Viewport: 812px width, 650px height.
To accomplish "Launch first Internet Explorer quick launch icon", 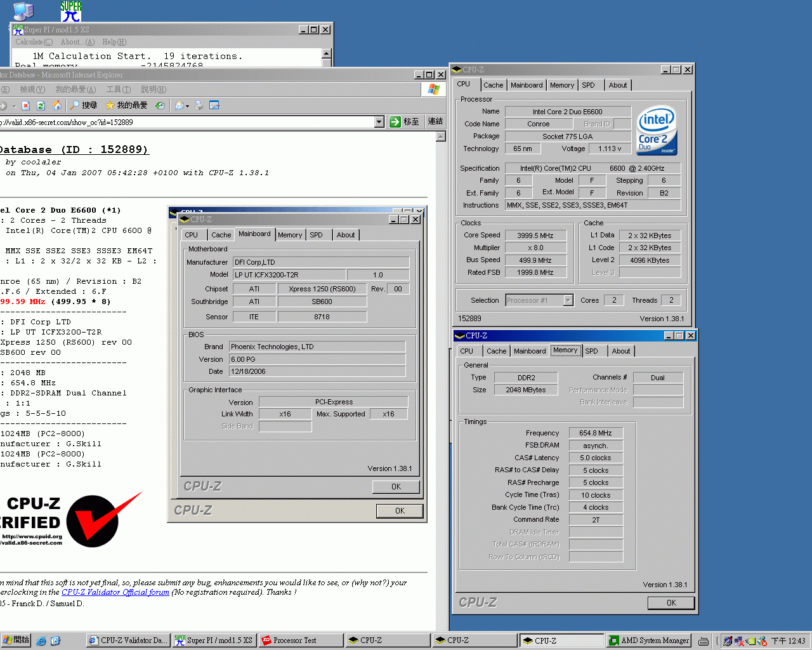I will click(41, 641).
